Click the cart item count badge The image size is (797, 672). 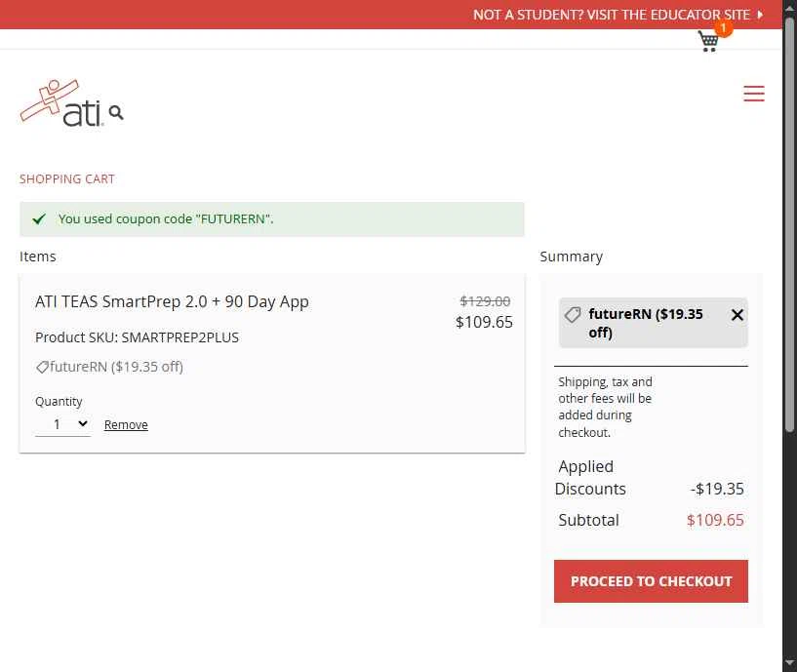tap(723, 28)
